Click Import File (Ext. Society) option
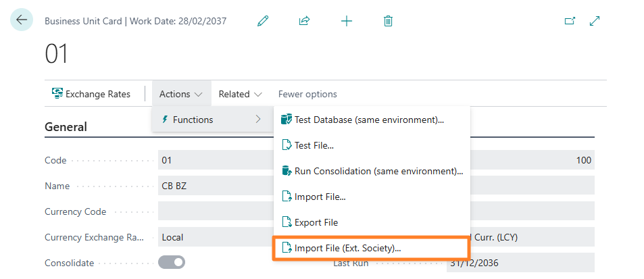The image size is (644, 279). pyautogui.click(x=347, y=248)
